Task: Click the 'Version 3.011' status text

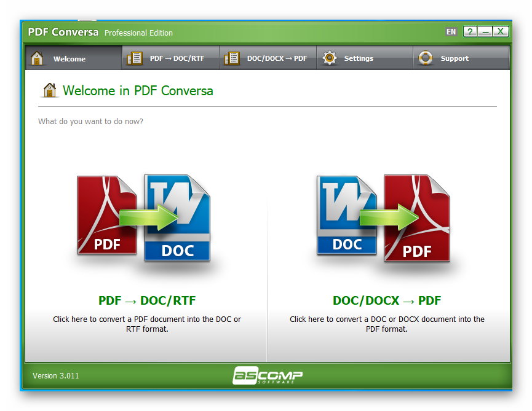Action: [55, 375]
